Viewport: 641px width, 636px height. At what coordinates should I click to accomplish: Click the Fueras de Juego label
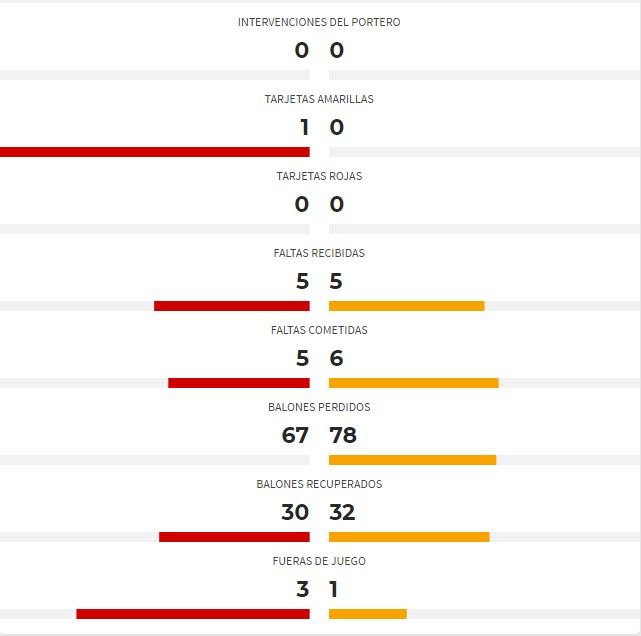coord(319,561)
